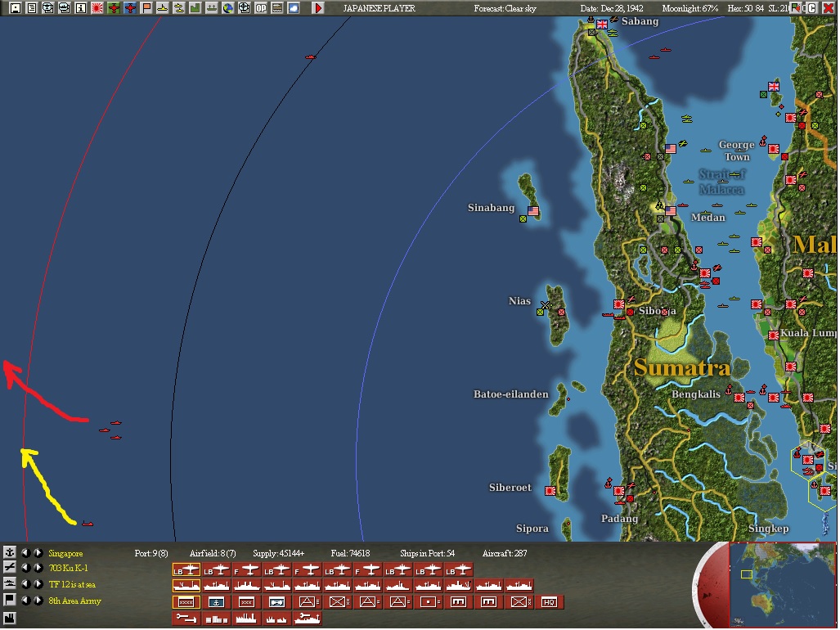Go to previous air unit before 703 Ku K-1
Screen dimensions: 840x630
point(25,568)
